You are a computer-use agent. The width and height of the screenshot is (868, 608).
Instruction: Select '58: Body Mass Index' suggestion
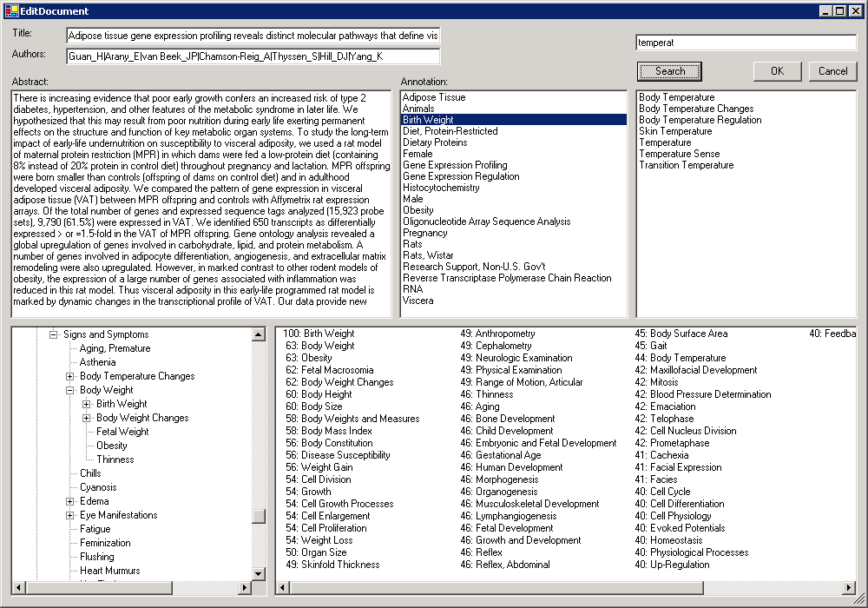point(329,431)
